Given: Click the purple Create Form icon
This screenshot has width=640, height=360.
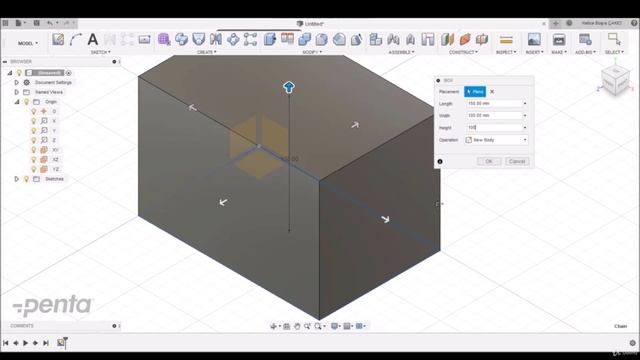Looking at the screenshot, I should 164,39.
